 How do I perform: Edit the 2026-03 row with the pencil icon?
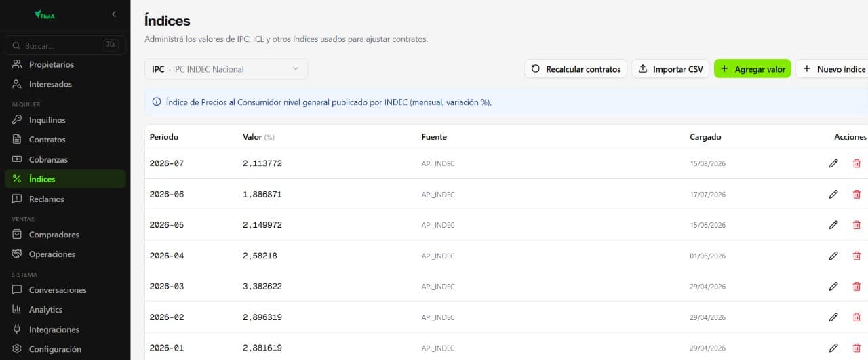click(x=833, y=286)
